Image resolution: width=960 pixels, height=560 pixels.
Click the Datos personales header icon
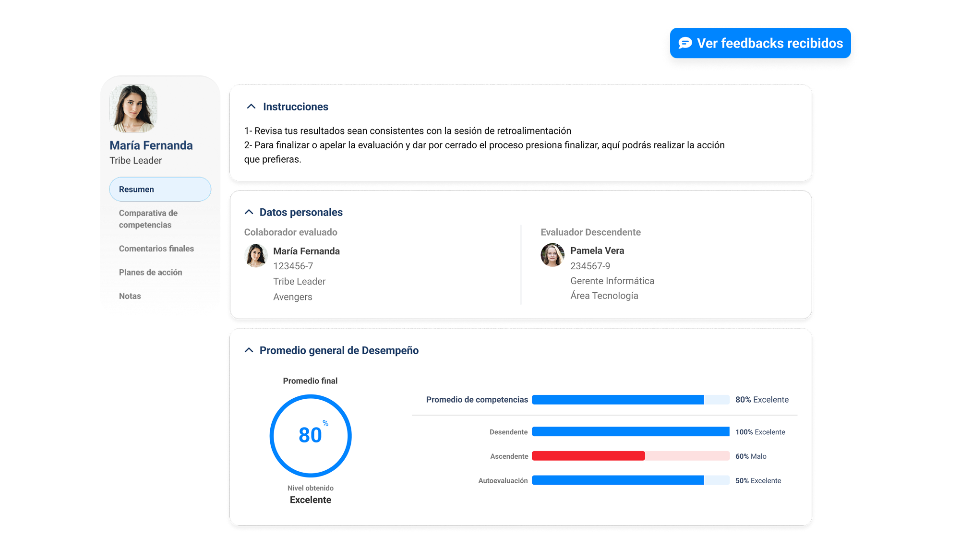click(249, 211)
